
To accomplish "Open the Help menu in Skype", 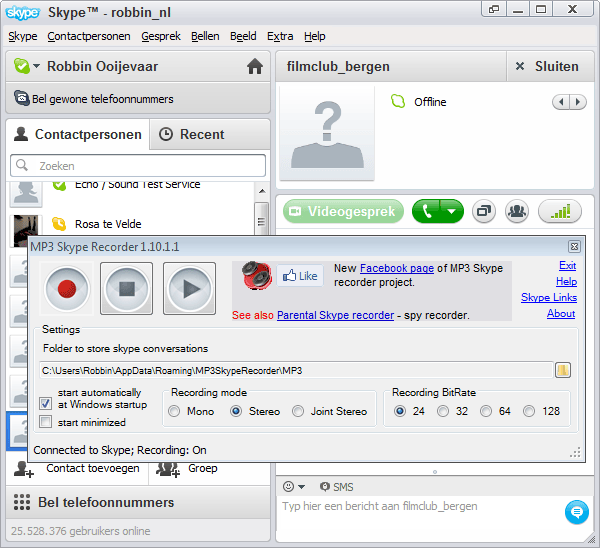I will point(315,36).
